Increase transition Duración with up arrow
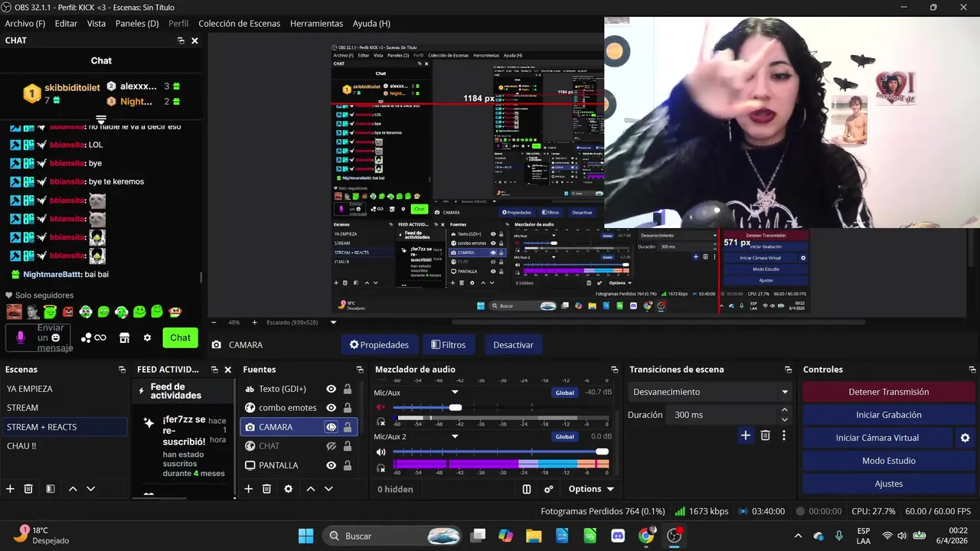This screenshot has height=551, width=980. point(785,410)
